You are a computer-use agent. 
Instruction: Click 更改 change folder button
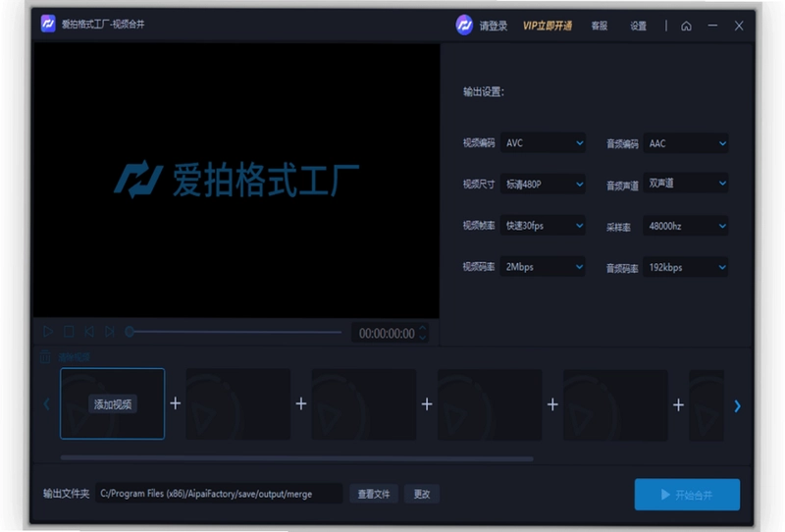click(422, 494)
